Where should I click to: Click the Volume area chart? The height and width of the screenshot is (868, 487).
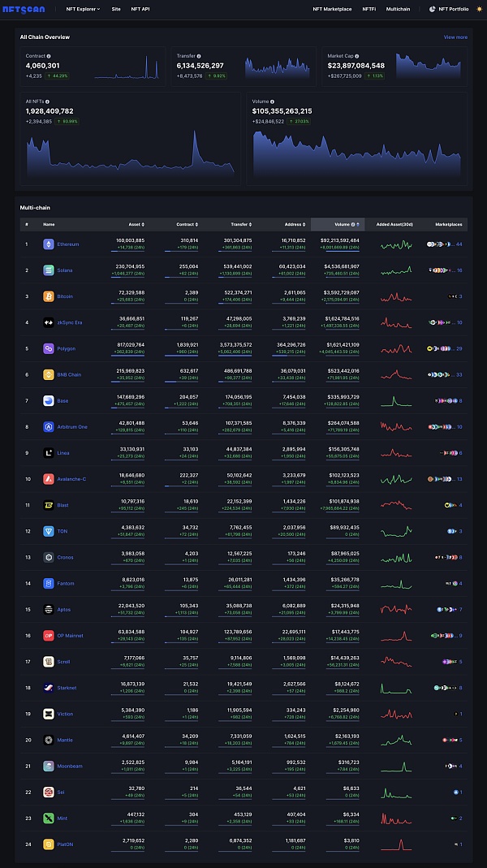point(357,154)
